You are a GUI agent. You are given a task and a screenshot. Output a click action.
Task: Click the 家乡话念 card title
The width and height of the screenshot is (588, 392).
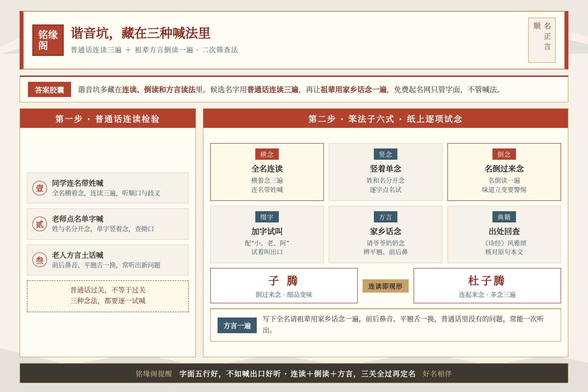click(x=385, y=231)
